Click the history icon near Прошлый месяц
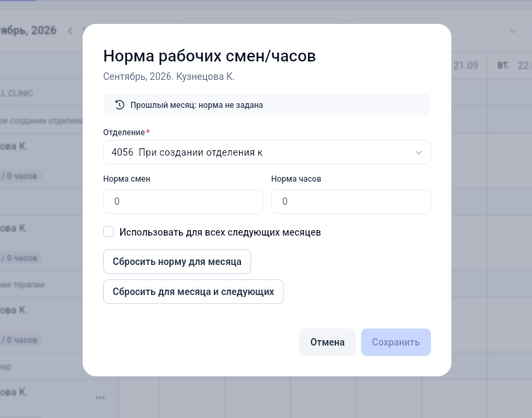This screenshot has width=532, height=418. click(120, 104)
